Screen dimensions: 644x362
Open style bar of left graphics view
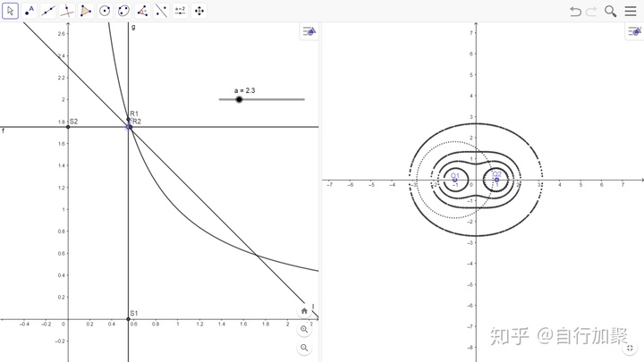(309, 31)
